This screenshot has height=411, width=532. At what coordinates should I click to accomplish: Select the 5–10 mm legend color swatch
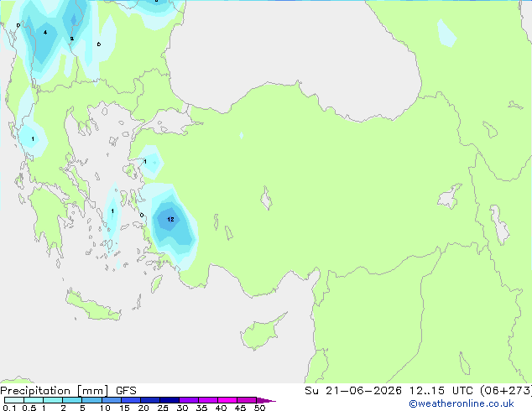coord(91,400)
